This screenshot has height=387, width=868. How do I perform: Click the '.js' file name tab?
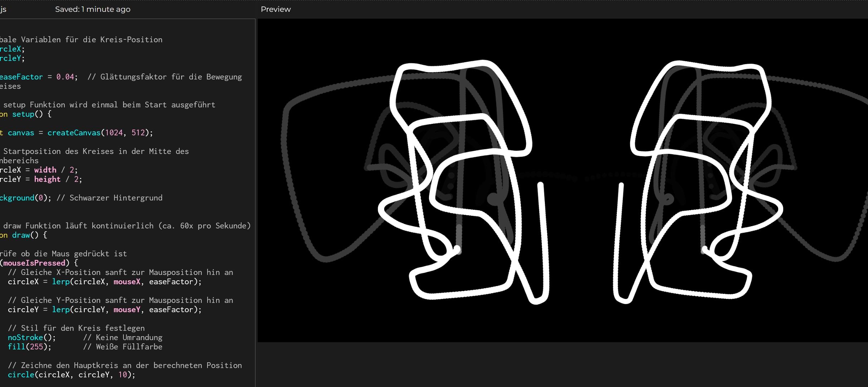[3, 9]
